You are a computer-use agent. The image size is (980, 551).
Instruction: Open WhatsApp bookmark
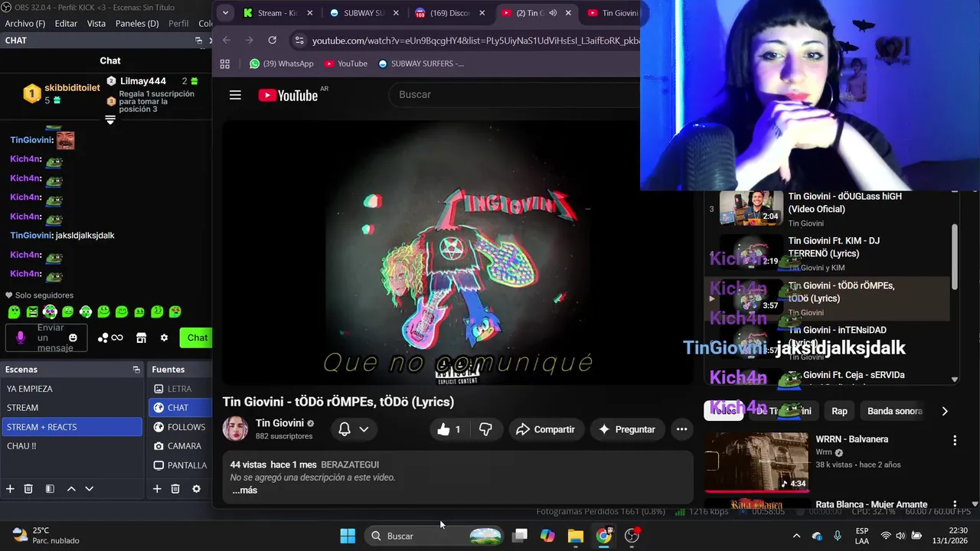tap(281, 64)
